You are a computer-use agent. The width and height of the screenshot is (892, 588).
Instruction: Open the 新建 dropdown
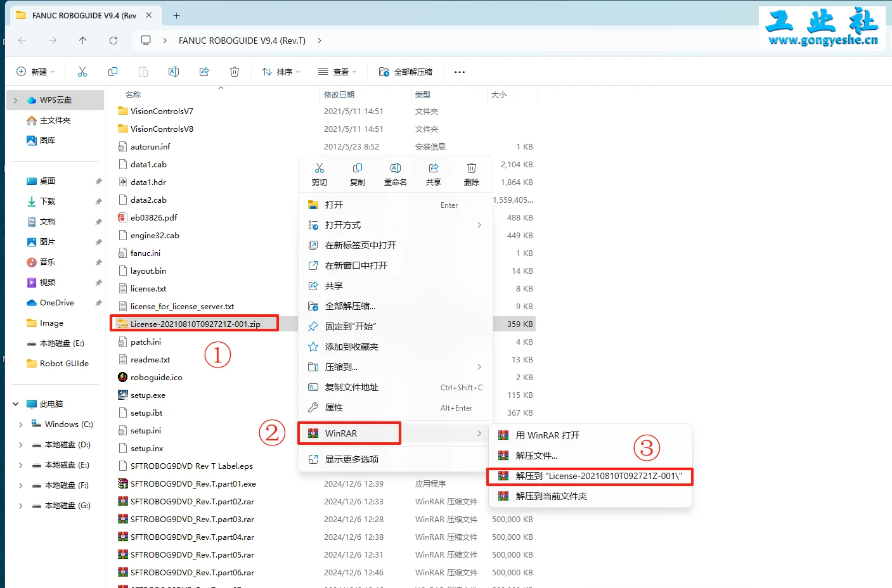tap(36, 72)
